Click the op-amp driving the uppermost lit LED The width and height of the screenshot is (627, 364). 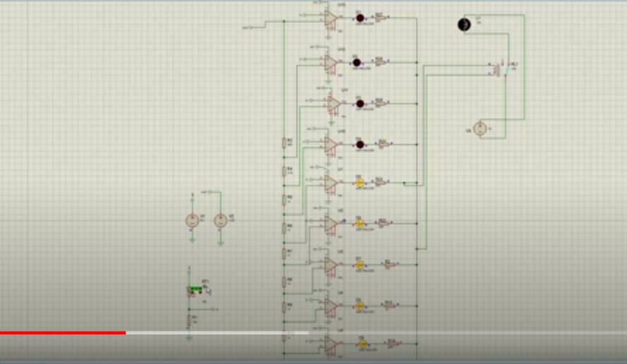pyautogui.click(x=331, y=183)
